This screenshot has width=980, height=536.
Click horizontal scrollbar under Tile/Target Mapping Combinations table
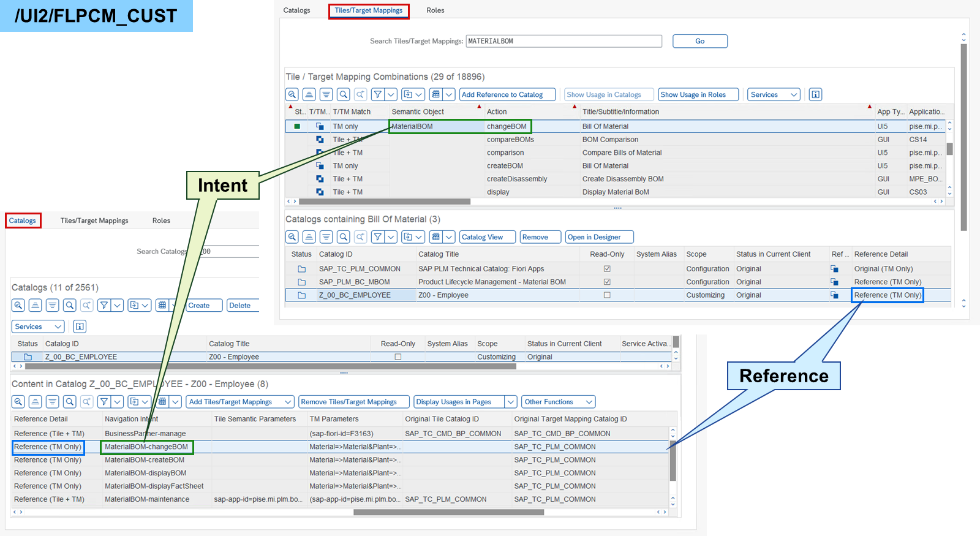point(385,201)
